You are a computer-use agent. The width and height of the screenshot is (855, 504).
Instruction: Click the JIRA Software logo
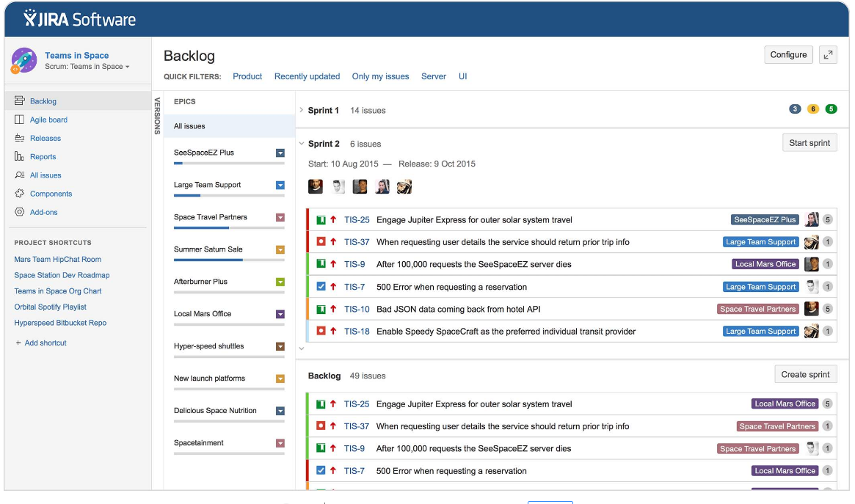tap(79, 19)
